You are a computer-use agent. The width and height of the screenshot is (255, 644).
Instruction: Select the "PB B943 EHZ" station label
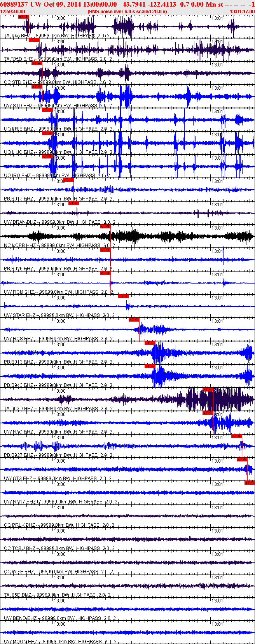19,385
